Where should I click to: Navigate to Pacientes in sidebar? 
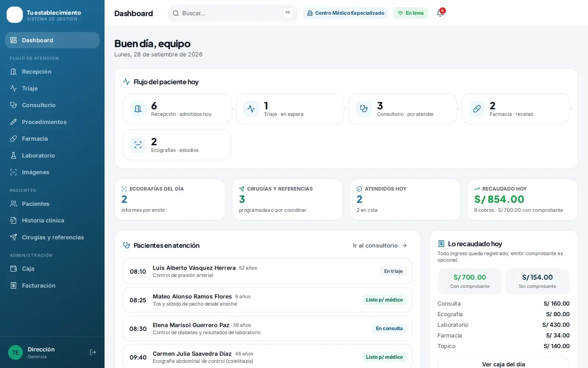(52, 204)
